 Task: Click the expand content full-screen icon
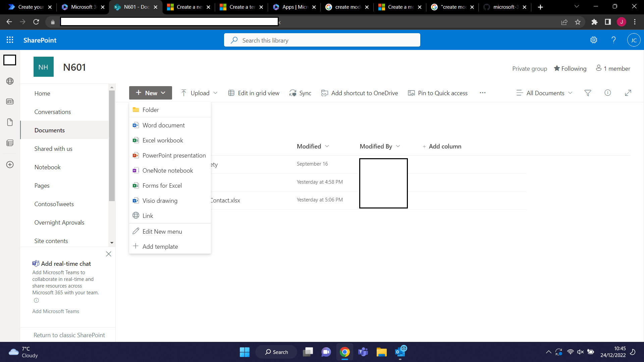pos(628,93)
